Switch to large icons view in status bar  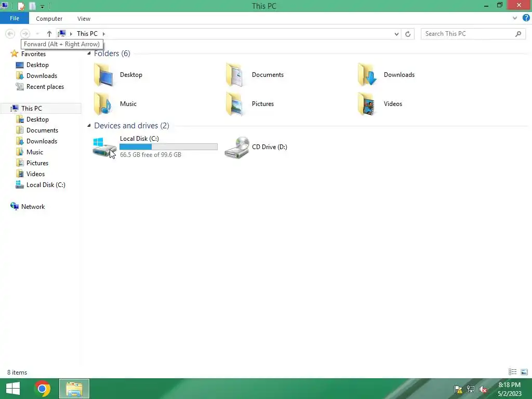[524, 372]
